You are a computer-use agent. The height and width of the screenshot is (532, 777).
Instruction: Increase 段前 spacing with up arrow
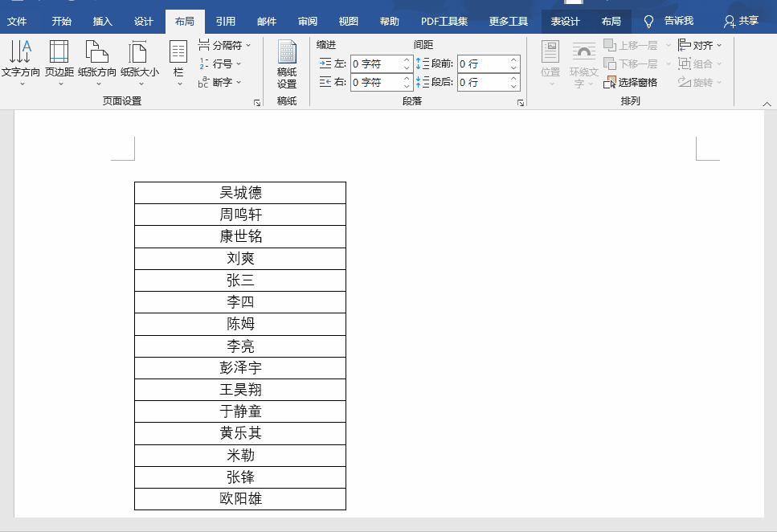(x=514, y=60)
